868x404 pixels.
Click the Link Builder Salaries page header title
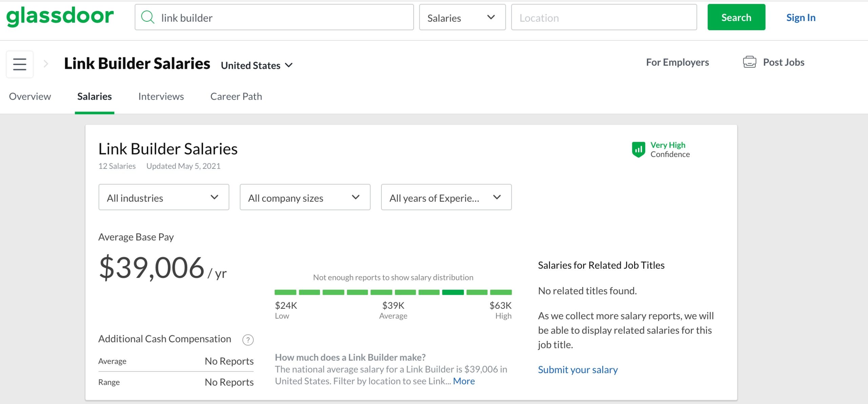coord(137,64)
